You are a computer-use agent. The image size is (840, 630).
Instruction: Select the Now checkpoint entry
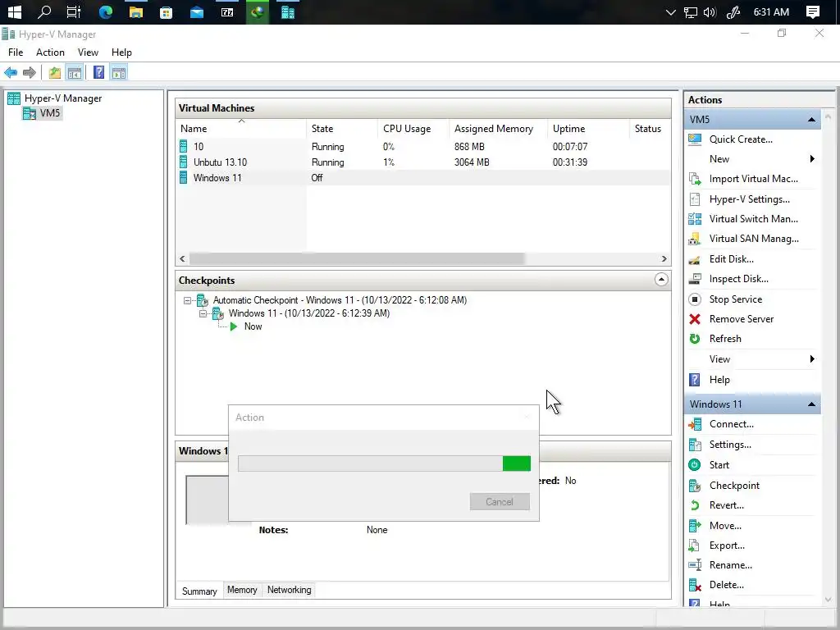[x=253, y=326]
